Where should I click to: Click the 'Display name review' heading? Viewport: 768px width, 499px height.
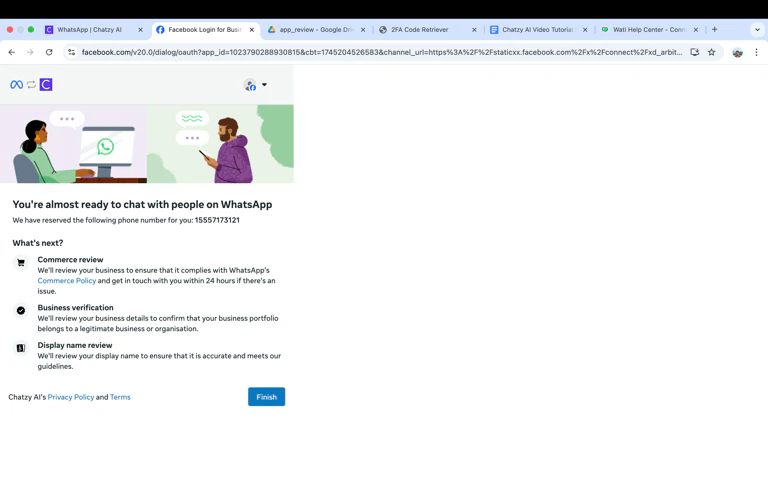click(x=75, y=345)
